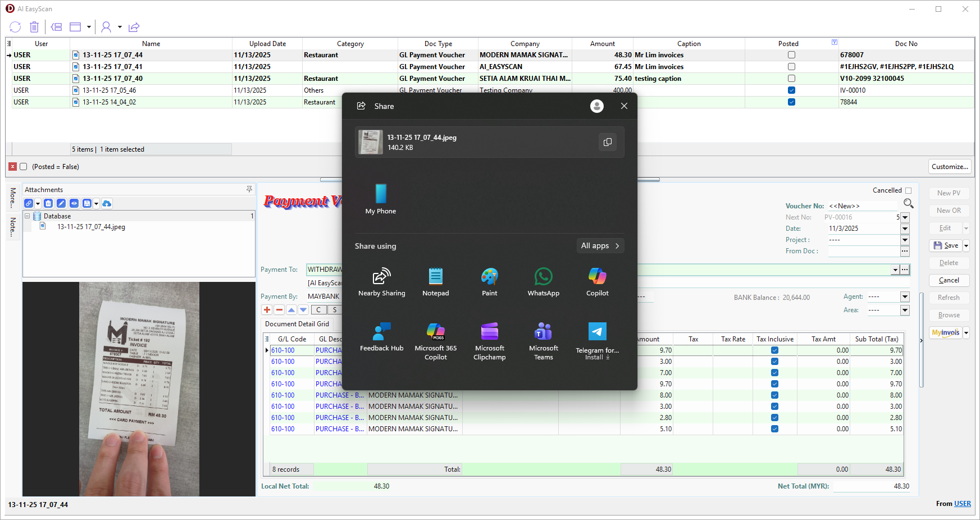Open the Document Detail Grid tab
Screen dimensions: 980x520
(297, 324)
